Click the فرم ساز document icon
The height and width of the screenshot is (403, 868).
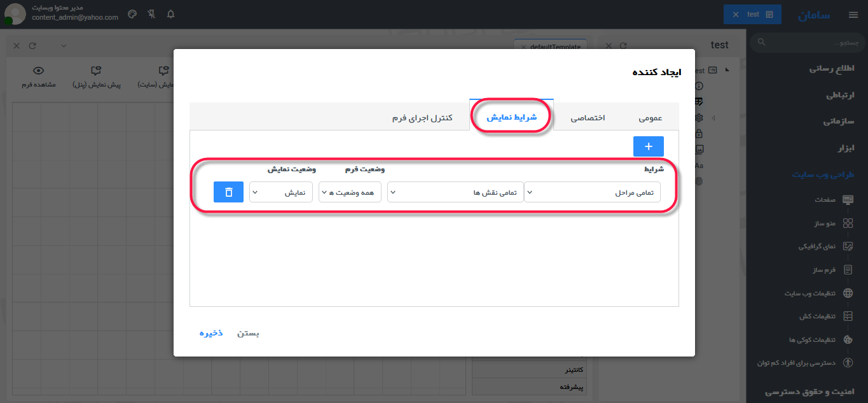(848, 270)
